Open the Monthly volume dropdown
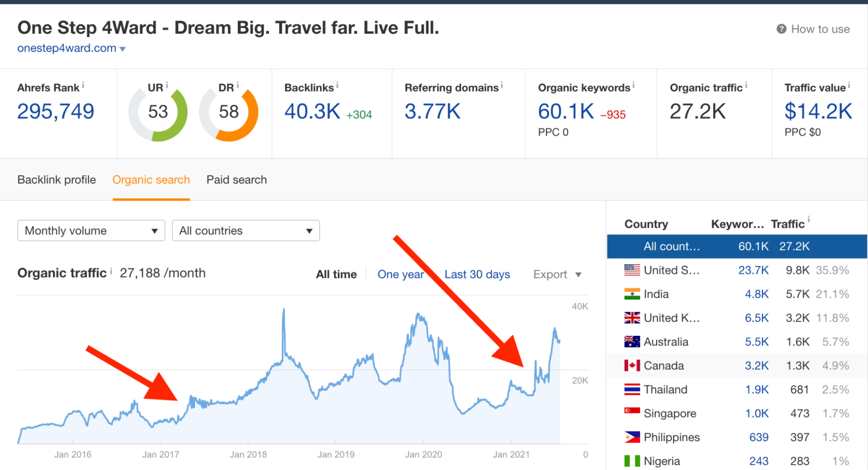Viewport: 868px width, 470px height. click(91, 230)
